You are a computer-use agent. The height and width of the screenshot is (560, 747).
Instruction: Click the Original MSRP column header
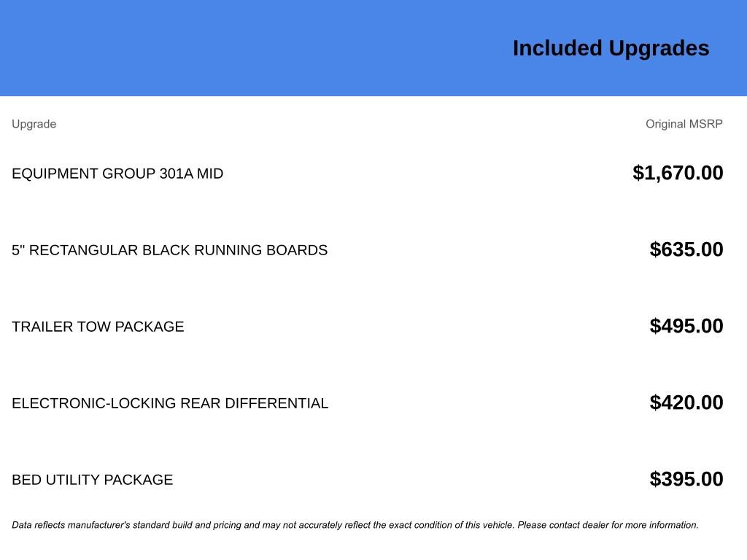[684, 124]
